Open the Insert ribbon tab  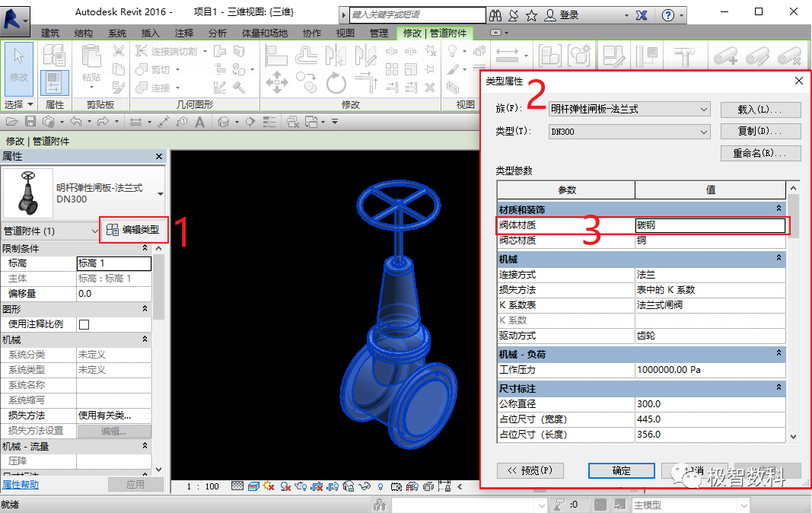[x=150, y=33]
